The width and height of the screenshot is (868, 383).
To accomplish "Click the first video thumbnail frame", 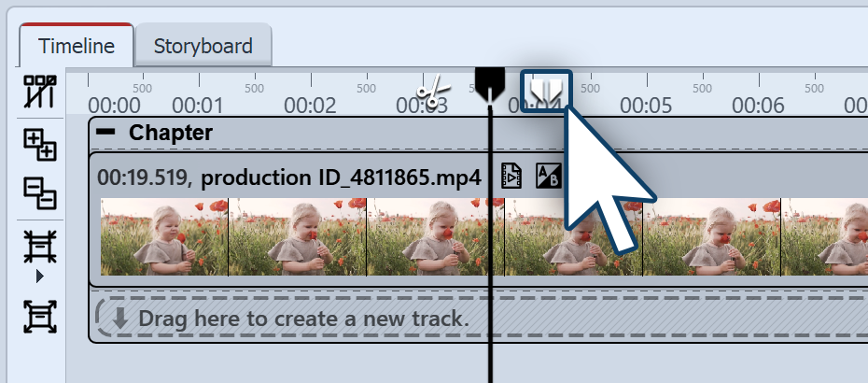I will 164,237.
